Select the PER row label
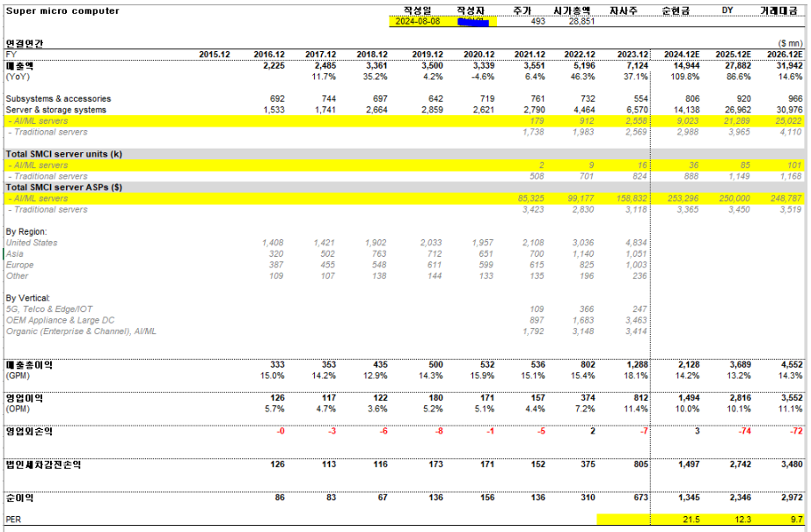Image resolution: width=811 pixels, height=532 pixels. pyautogui.click(x=13, y=520)
